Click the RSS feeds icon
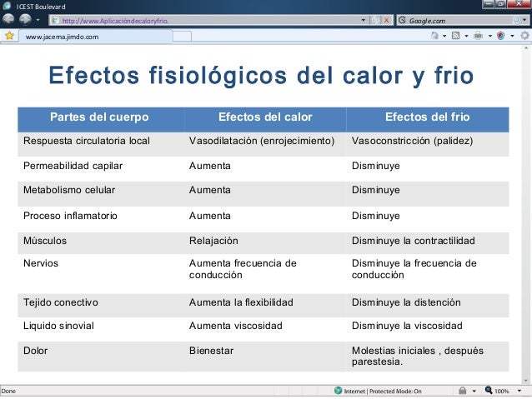 pyautogui.click(x=456, y=35)
